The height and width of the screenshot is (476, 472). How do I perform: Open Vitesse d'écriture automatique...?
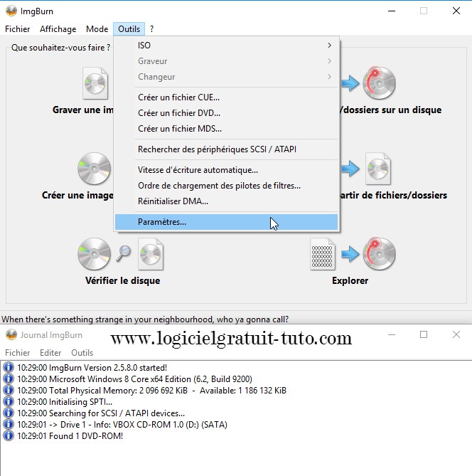226,170
